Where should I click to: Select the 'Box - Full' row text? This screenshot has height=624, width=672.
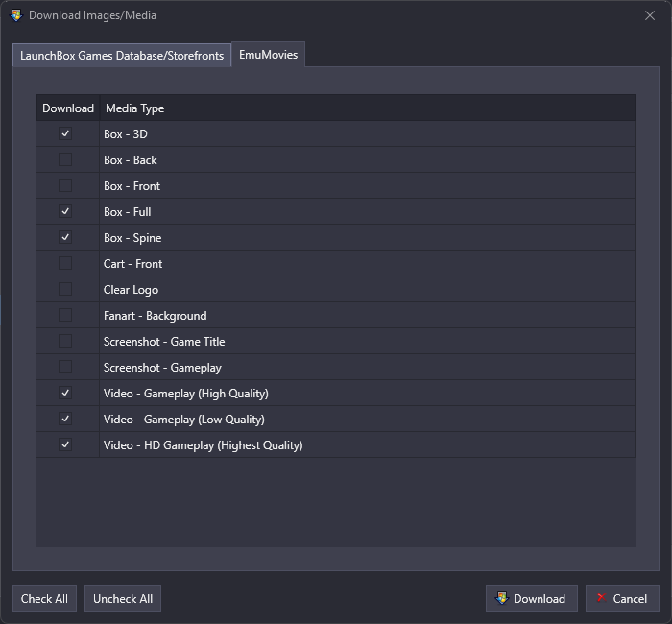tap(128, 212)
